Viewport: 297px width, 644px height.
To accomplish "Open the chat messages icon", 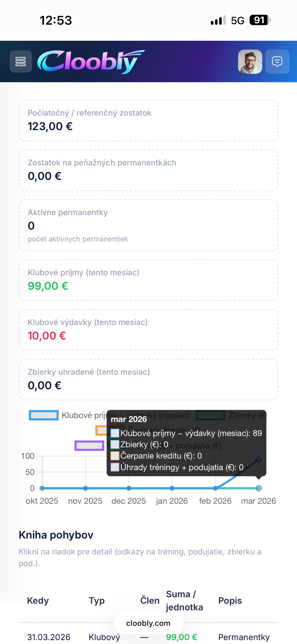I will pyautogui.click(x=277, y=62).
